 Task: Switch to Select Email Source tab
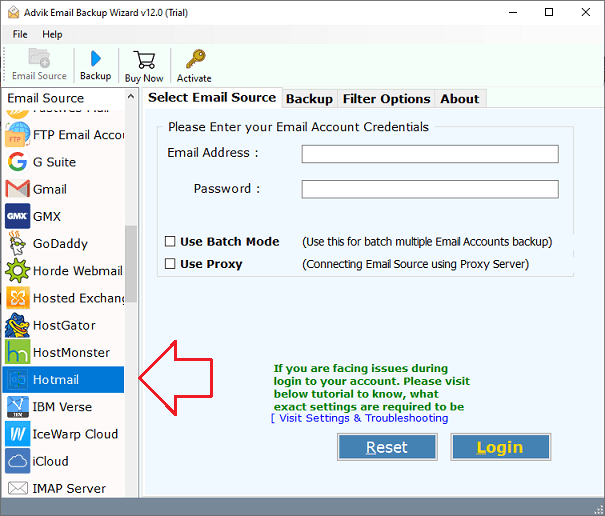click(212, 97)
